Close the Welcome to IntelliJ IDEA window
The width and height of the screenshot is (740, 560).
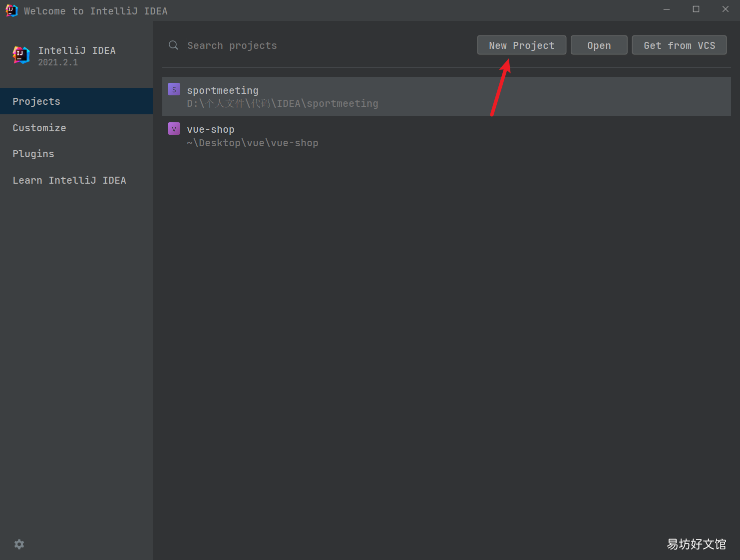tap(725, 9)
